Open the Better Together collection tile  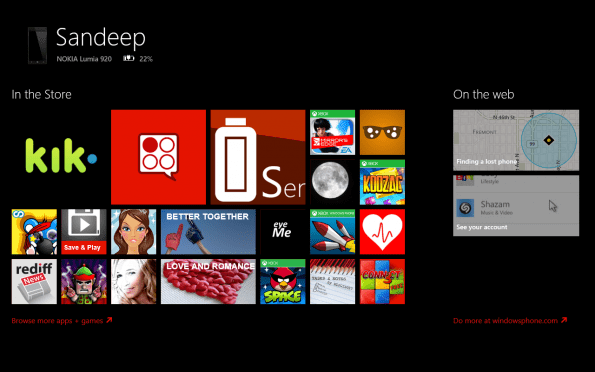pos(208,232)
